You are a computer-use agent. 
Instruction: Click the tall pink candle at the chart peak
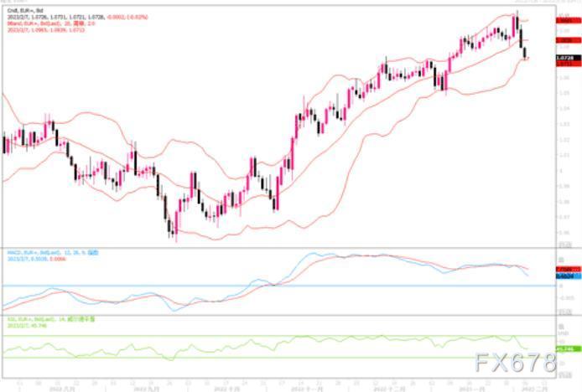513,26
